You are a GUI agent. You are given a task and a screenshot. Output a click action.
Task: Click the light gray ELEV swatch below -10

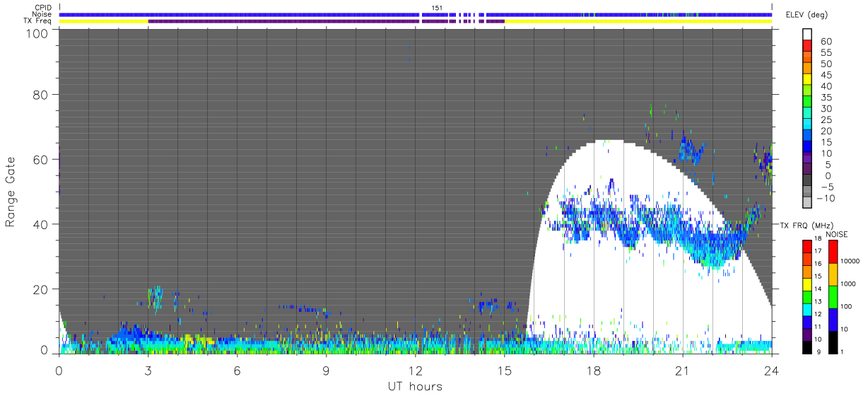click(808, 204)
